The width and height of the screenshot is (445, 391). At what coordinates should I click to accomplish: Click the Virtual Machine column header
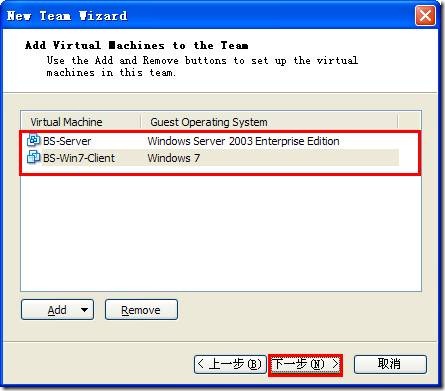point(81,122)
